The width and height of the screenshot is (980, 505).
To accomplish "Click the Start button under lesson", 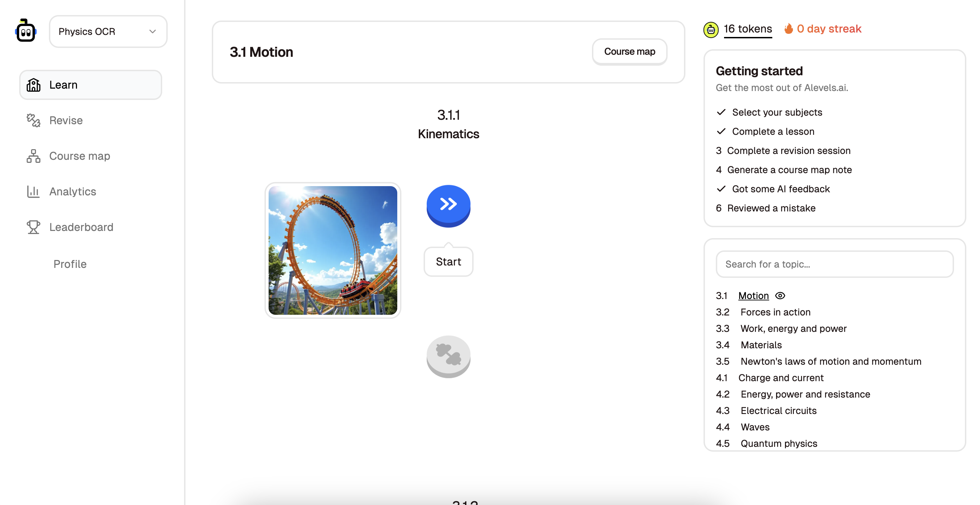I will point(448,262).
